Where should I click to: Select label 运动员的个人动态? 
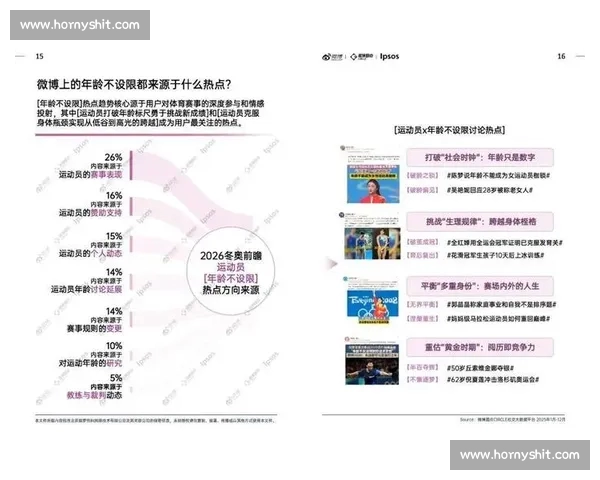90,253
